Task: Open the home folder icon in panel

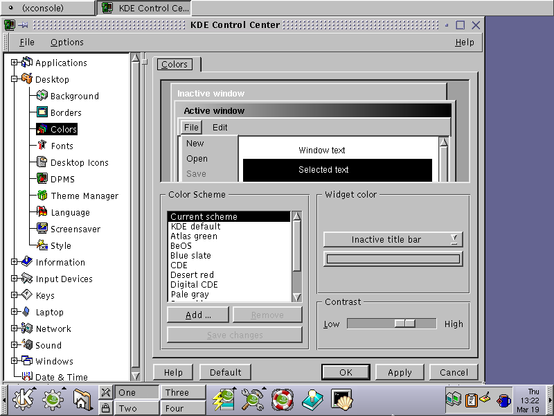Action: 83,400
